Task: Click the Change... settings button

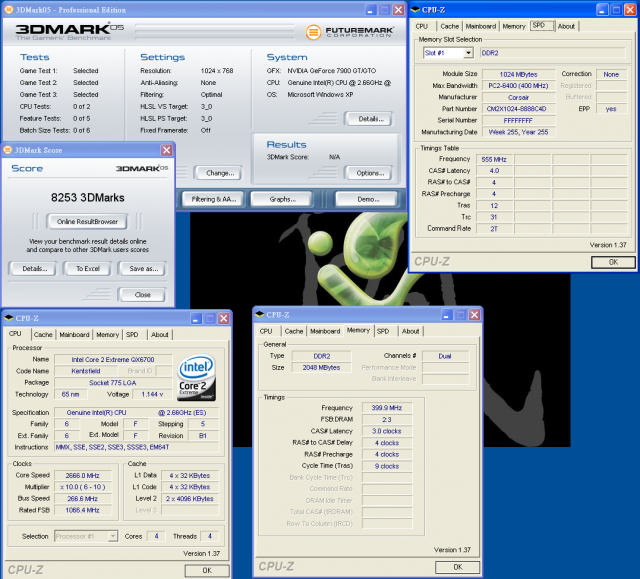Action: tap(220, 173)
